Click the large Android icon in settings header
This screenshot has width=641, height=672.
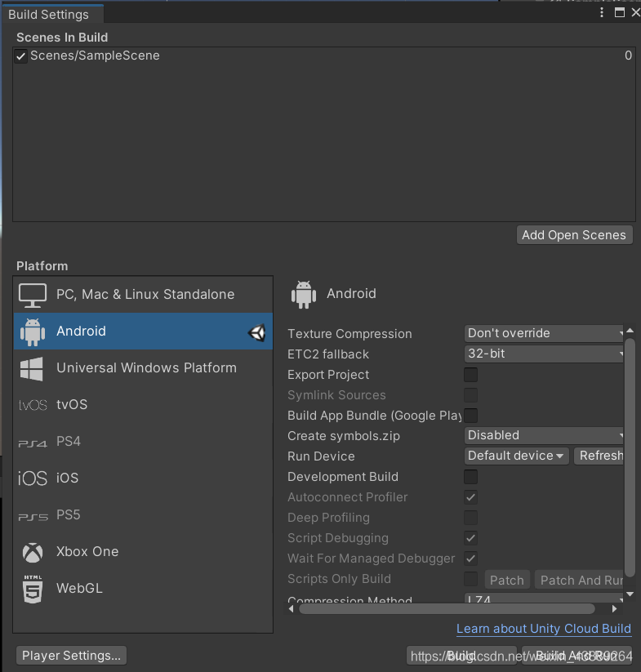point(304,295)
